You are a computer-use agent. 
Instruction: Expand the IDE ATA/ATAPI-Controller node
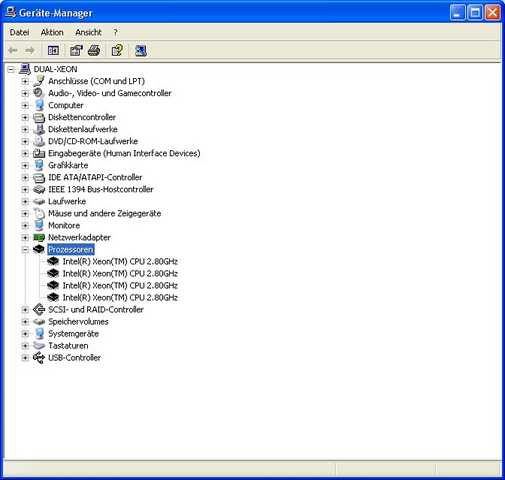click(25, 177)
